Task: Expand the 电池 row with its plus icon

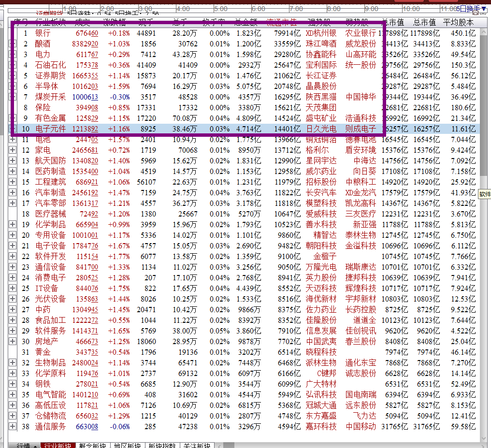Action: 12,140
